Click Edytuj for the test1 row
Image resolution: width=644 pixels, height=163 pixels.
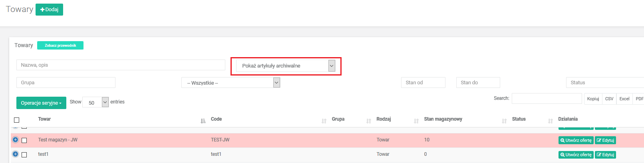(x=605, y=155)
